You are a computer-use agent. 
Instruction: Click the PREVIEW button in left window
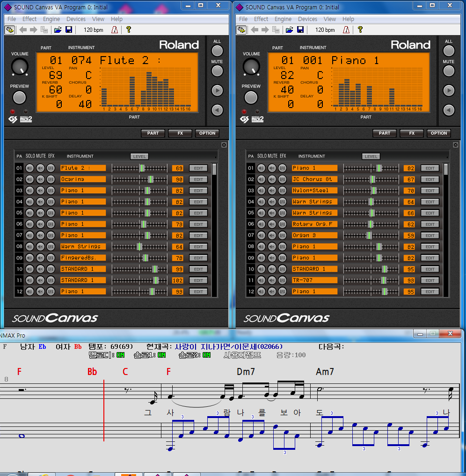pos(19,98)
